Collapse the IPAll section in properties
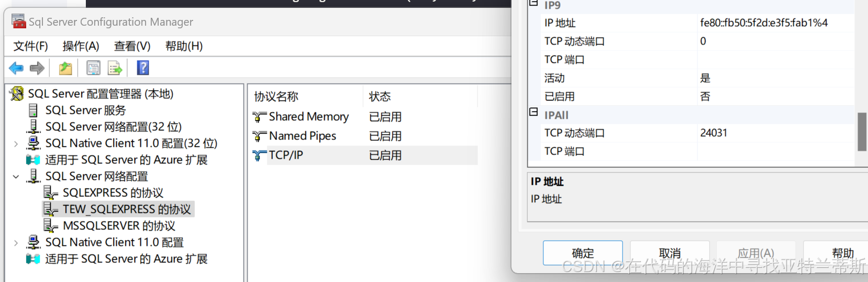This screenshot has width=868, height=282. (x=533, y=112)
